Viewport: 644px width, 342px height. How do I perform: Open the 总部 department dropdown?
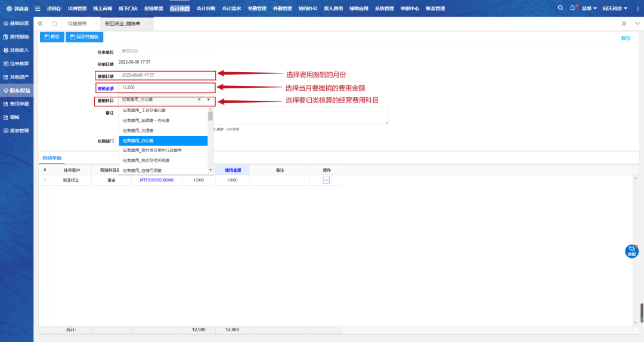click(x=589, y=8)
